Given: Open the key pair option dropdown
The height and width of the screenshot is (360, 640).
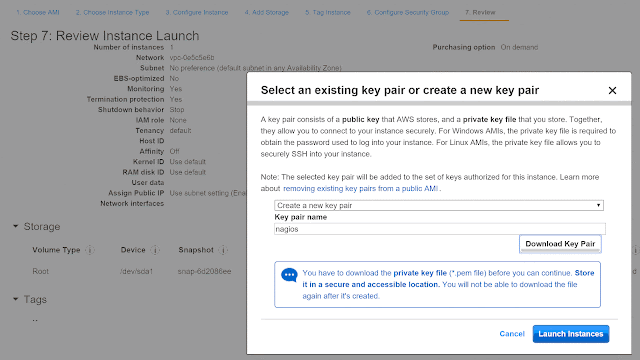Looking at the screenshot, I should point(439,205).
